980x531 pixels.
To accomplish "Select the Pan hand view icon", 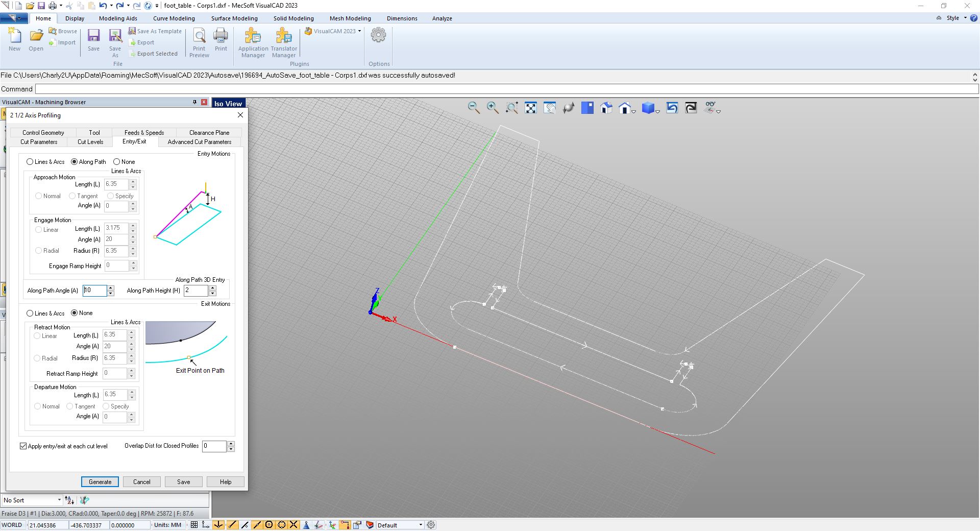I will 550,108.
